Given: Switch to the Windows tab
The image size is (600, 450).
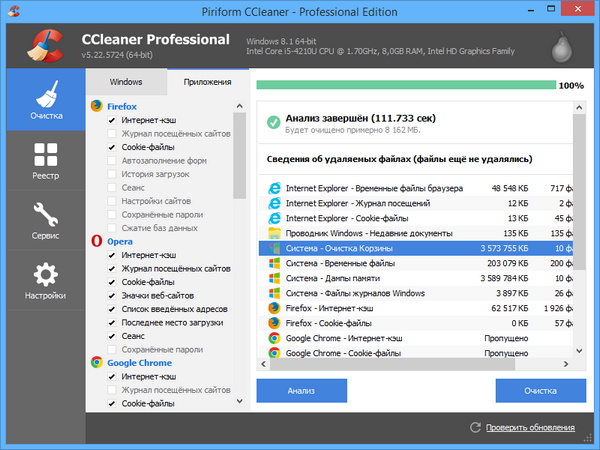Looking at the screenshot, I should pos(126,81).
